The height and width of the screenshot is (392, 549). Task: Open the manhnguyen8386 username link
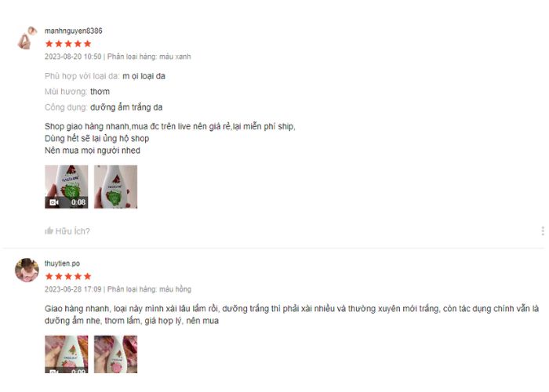click(73, 31)
